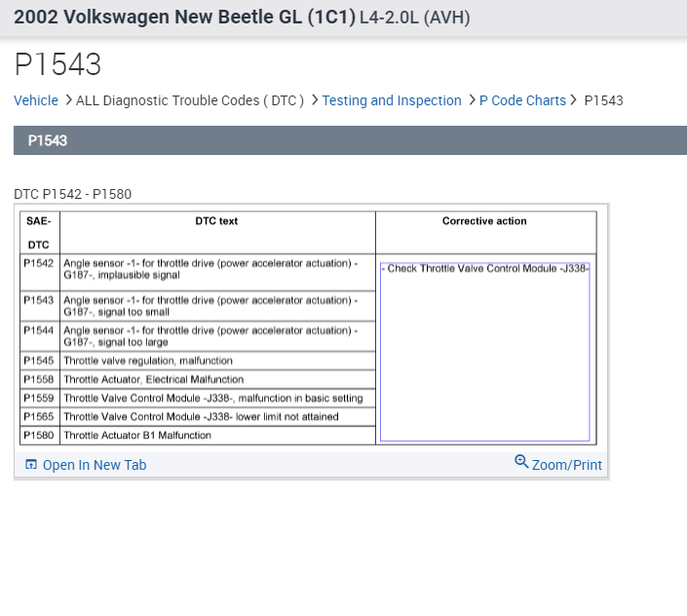Click the large P1543 page heading

(x=57, y=65)
